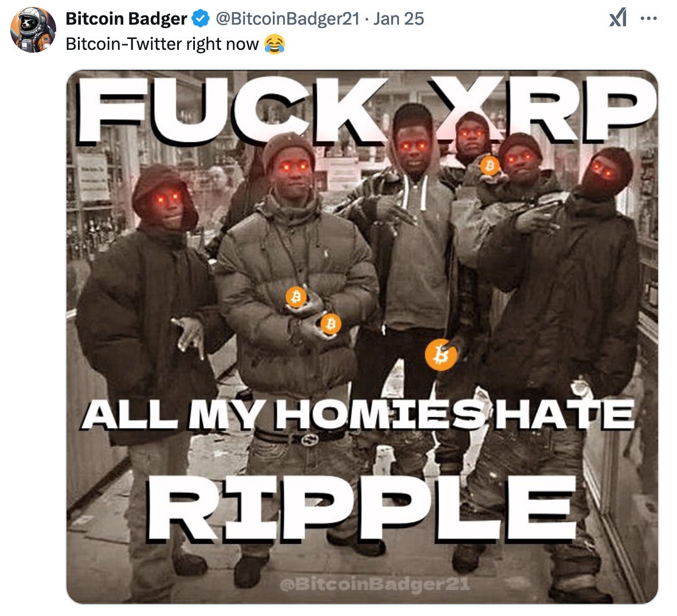Open the three-dot more options menu
The width and height of the screenshot is (677, 616).
pos(648,18)
